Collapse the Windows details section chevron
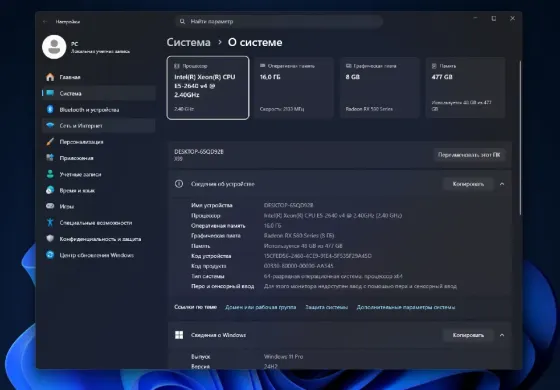 coord(502,335)
